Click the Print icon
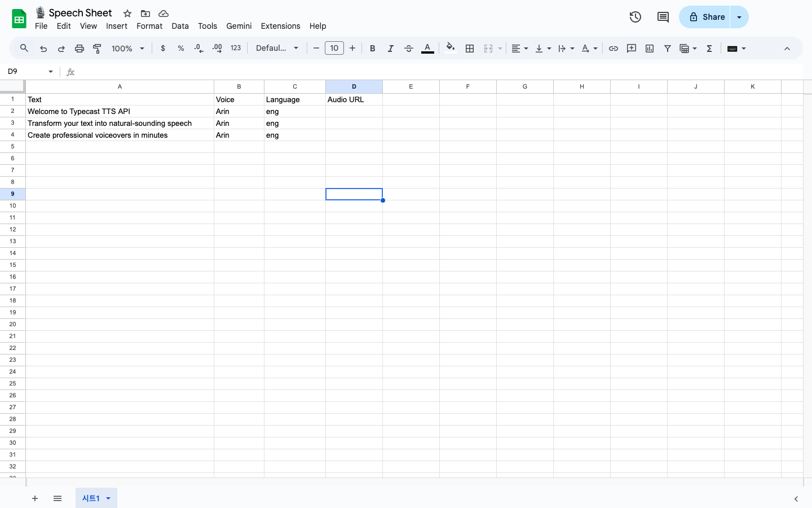Image resolution: width=812 pixels, height=508 pixels. 79,48
